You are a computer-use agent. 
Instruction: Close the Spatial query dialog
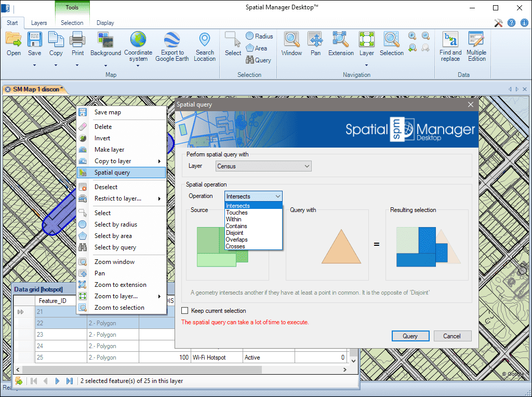pyautogui.click(x=470, y=104)
